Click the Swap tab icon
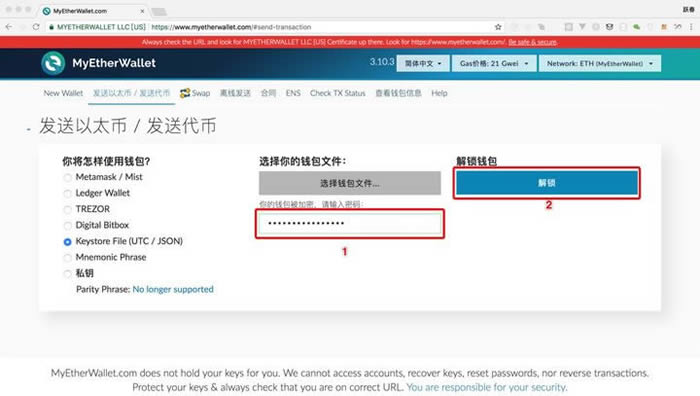Viewport: 700px width, 396px height. 184,93
